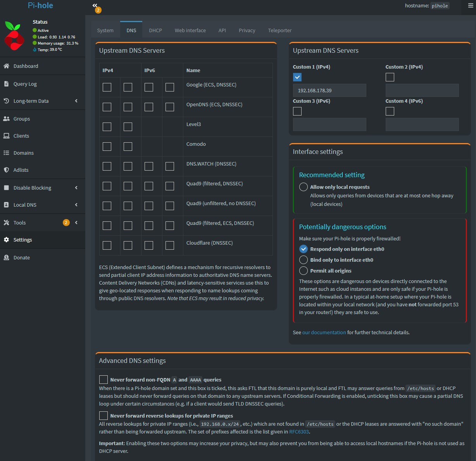
Task: Tick first IPv4 checkbox for Quad9 (unfiltered, no DNSSEC)
Action: click(x=107, y=206)
